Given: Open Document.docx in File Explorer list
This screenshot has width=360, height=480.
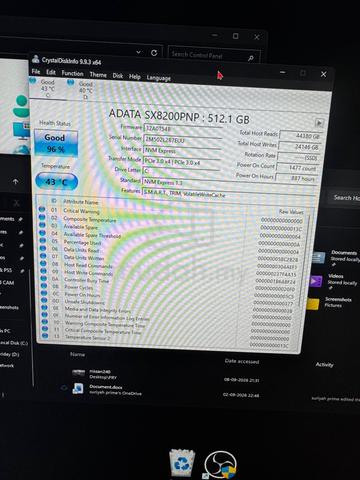Looking at the screenshot, I should point(105,387).
